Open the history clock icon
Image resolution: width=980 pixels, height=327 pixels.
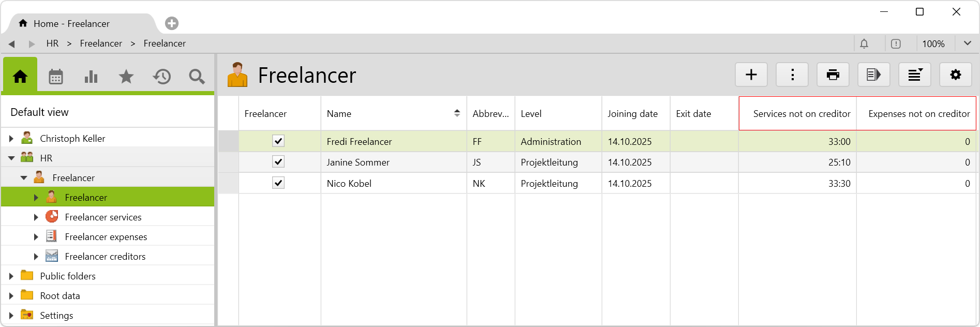[161, 77]
